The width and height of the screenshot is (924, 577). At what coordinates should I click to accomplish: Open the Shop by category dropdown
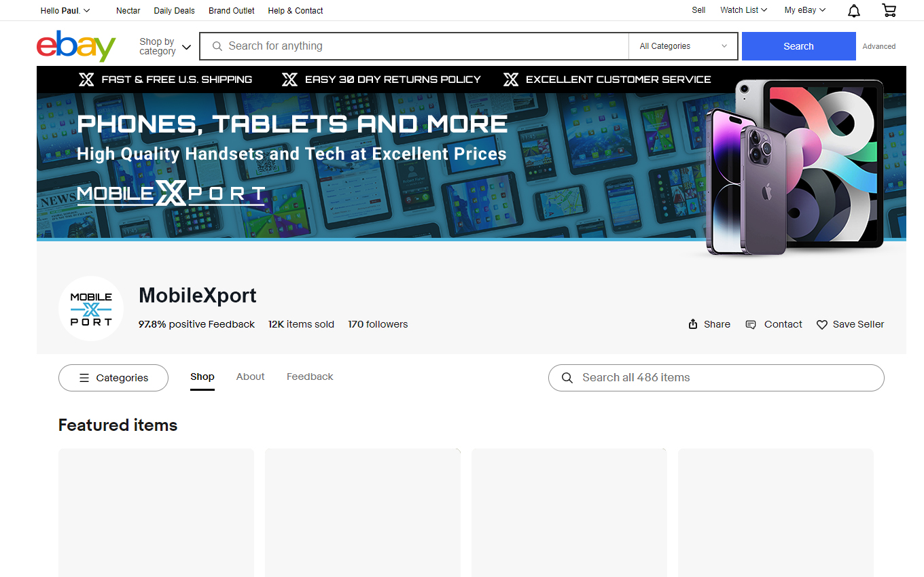tap(165, 46)
